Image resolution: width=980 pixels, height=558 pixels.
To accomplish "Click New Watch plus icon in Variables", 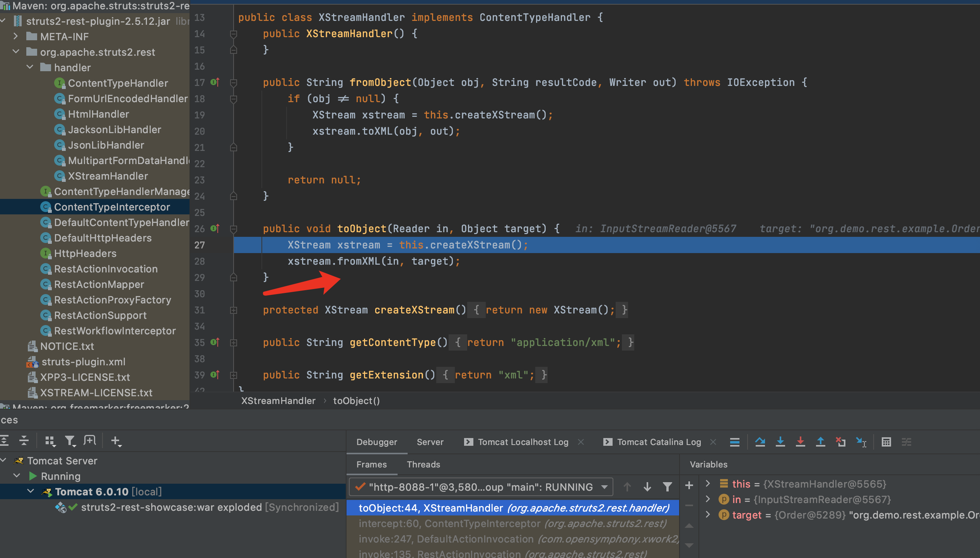I will (x=689, y=485).
